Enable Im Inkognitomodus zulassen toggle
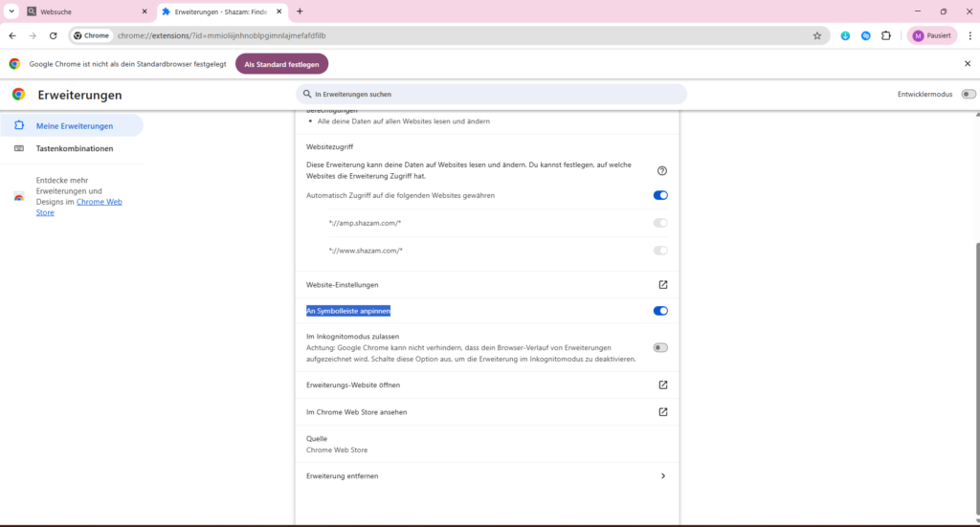Screen dimensions: 980x527 pyautogui.click(x=660, y=347)
